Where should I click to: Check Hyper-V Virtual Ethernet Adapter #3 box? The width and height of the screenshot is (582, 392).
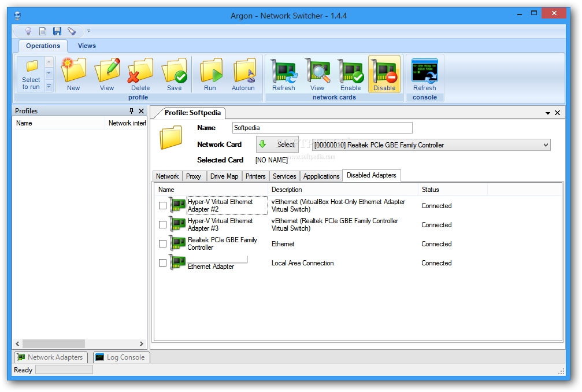(162, 224)
